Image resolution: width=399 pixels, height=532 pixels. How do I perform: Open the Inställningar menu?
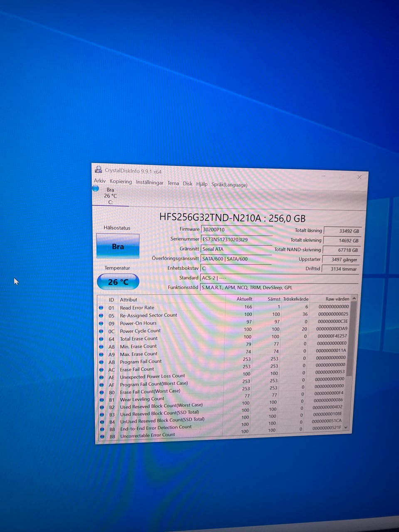point(150,182)
